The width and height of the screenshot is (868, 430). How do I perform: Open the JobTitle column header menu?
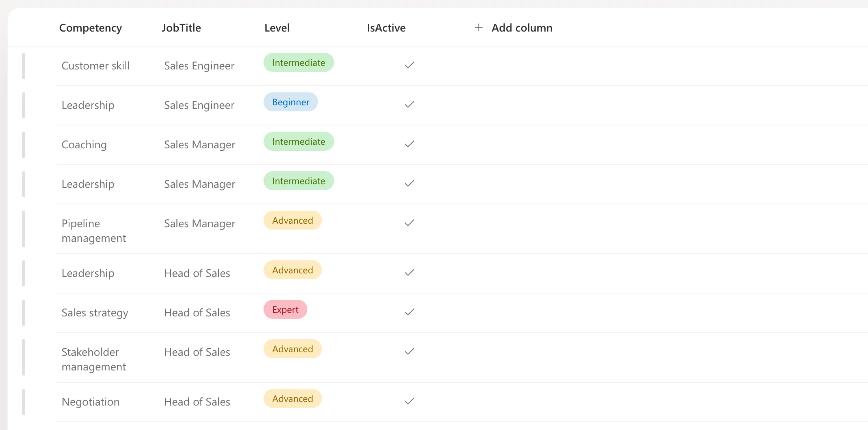point(181,28)
